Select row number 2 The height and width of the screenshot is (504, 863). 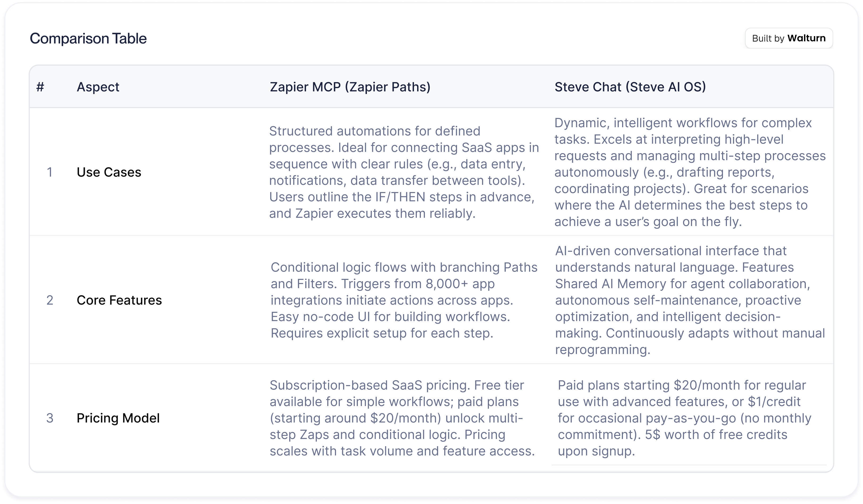tap(50, 300)
